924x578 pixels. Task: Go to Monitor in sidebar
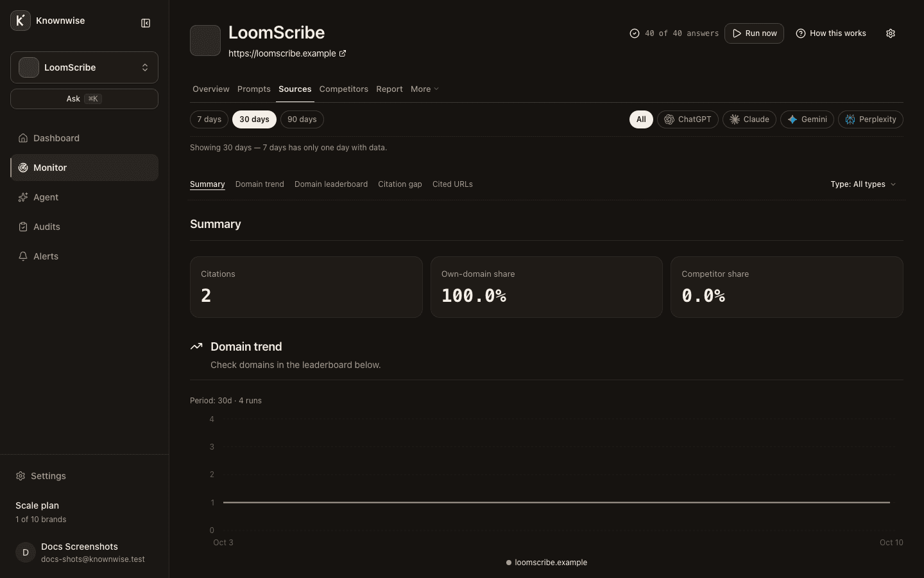(84, 168)
